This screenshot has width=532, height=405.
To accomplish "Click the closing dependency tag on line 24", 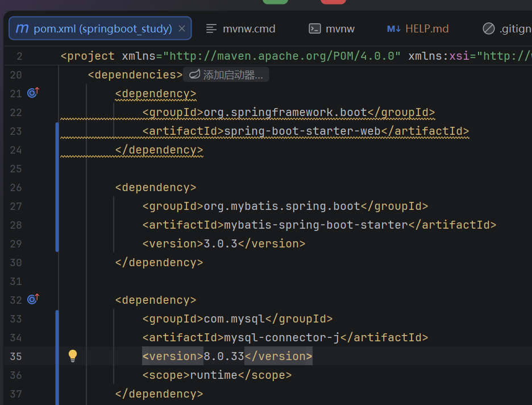I will pos(159,150).
